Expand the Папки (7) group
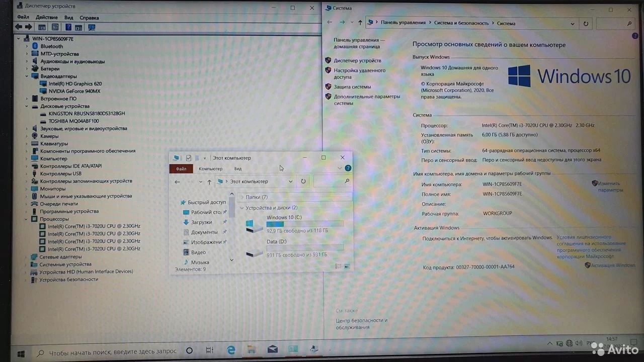The width and height of the screenshot is (644, 362). [242, 197]
